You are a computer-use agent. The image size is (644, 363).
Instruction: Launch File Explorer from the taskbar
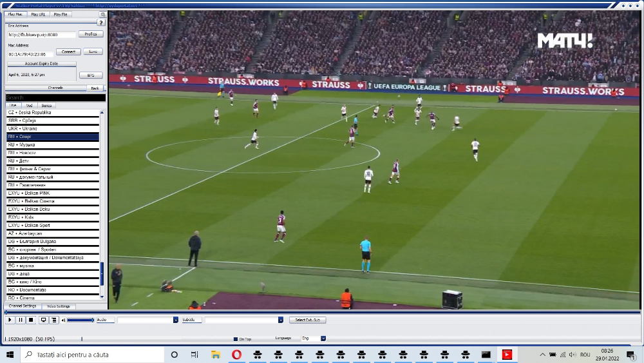(216, 355)
